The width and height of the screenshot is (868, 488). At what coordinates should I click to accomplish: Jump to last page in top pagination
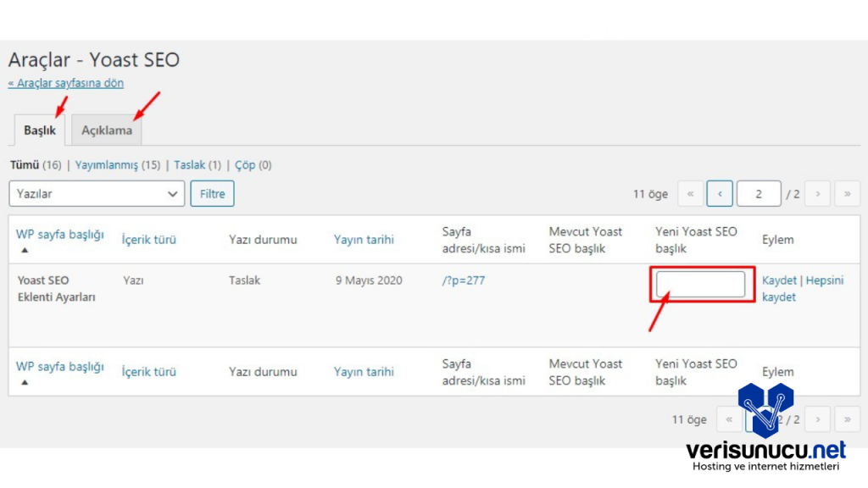pyautogui.click(x=847, y=194)
